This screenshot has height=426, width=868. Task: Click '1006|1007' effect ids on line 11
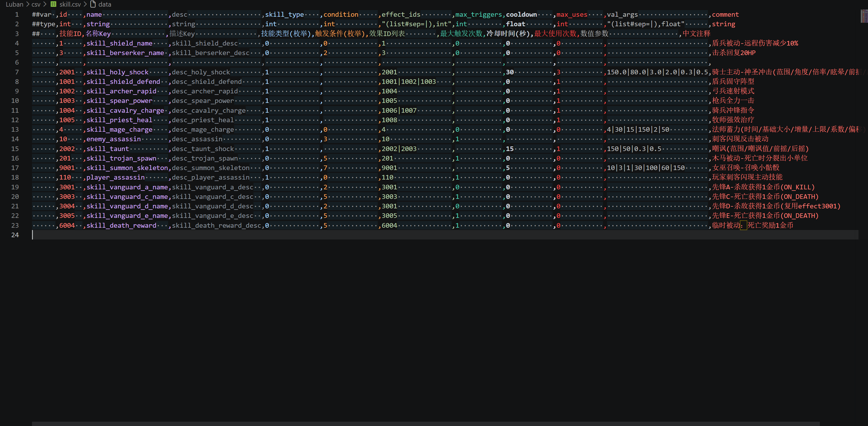[399, 110]
